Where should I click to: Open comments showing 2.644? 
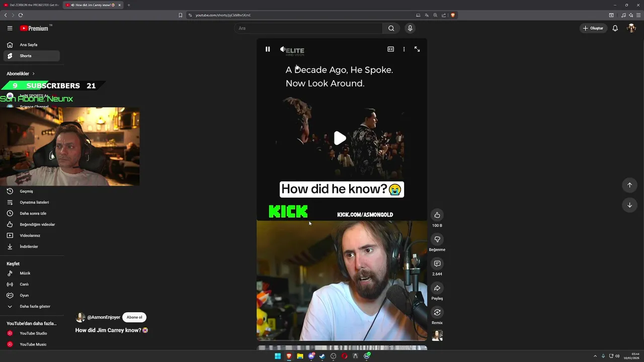[437, 263]
